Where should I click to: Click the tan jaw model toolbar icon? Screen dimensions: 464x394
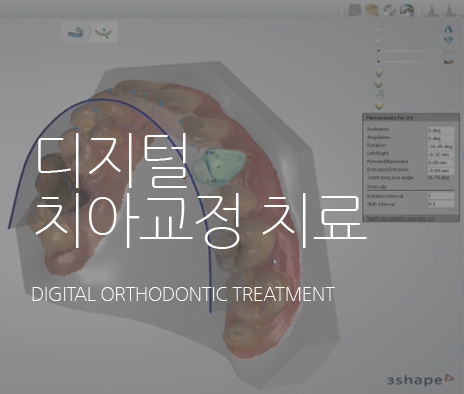pos(371,10)
